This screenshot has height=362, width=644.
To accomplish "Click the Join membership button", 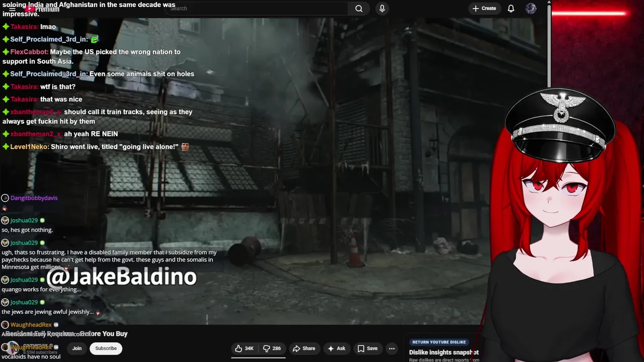I will click(x=76, y=348).
